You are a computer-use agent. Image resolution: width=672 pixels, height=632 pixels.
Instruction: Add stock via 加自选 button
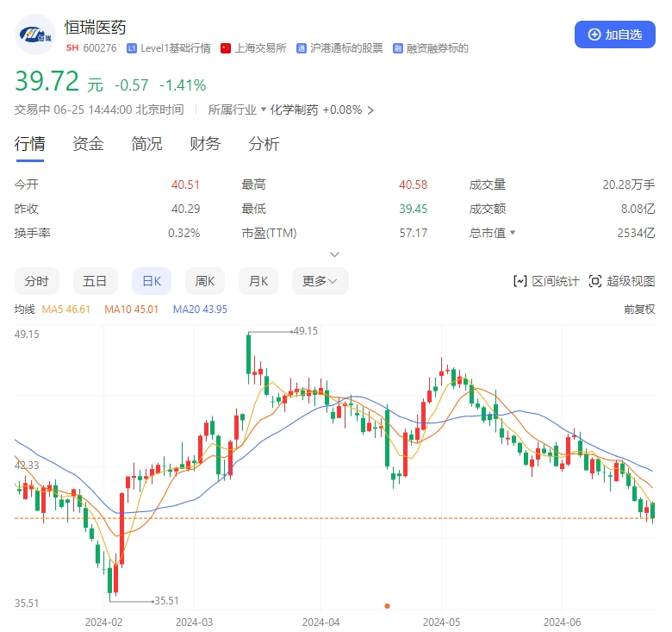point(614,34)
